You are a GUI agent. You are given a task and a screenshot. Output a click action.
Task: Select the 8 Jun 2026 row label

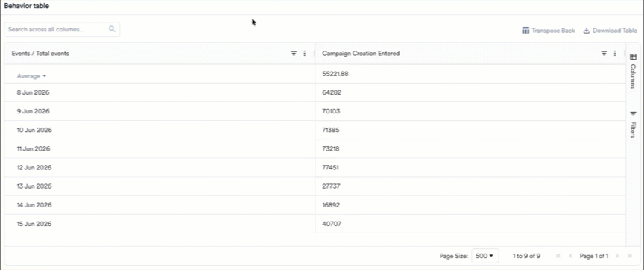(x=34, y=93)
